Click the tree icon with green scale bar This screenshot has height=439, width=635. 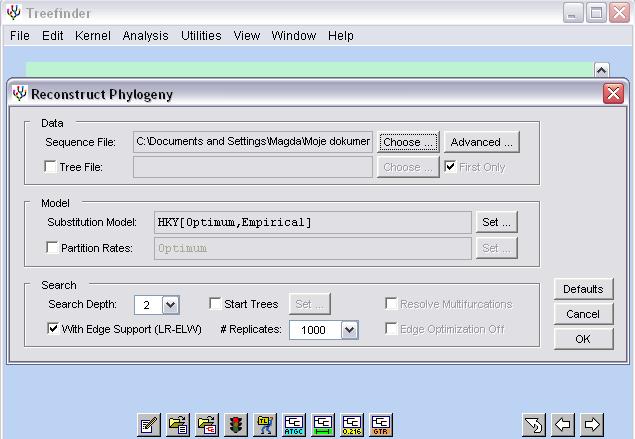click(x=323, y=425)
